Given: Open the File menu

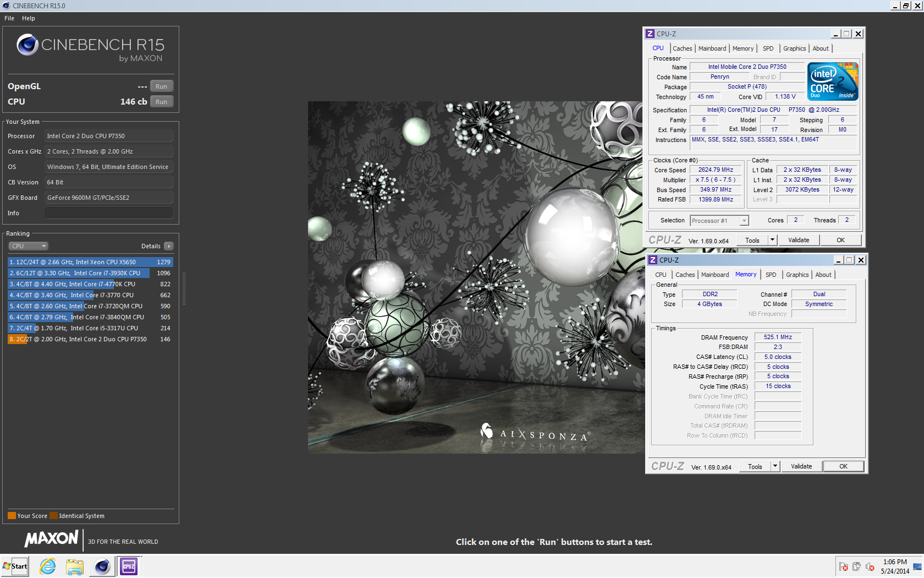Looking at the screenshot, I should pos(9,18).
